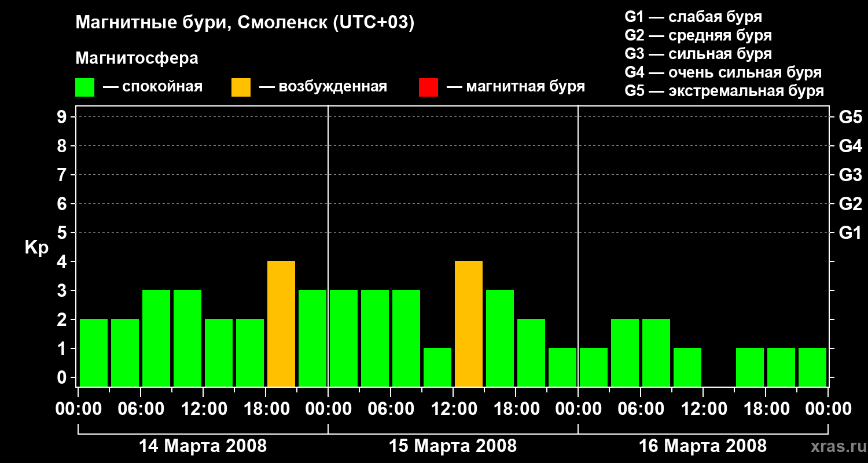
Task: Click the «G5 — экстремальная буря» legend line
Action: (x=724, y=91)
